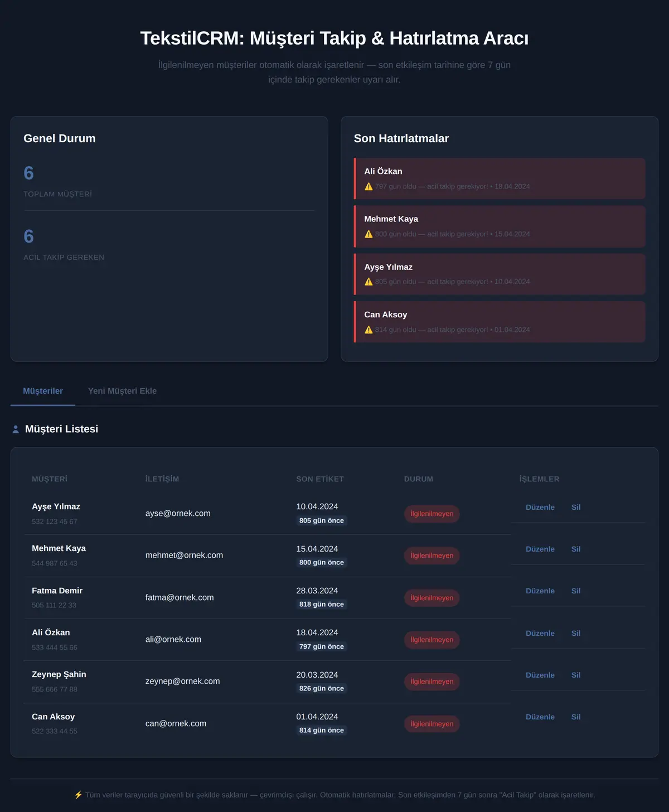Delete Mehmet Kaya using Sil
669x812 pixels.
point(576,549)
